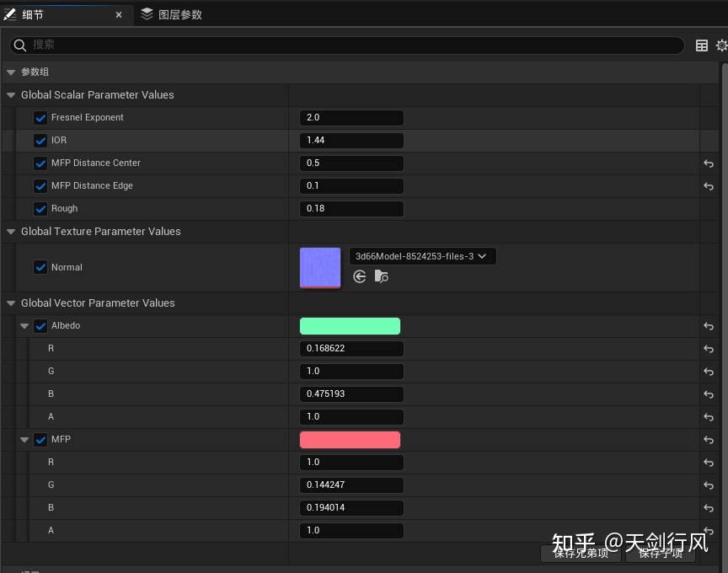Screen dimensions: 728x573
Task: Revert the Rough parameter with its undo arrow
Action: pyautogui.click(x=709, y=209)
